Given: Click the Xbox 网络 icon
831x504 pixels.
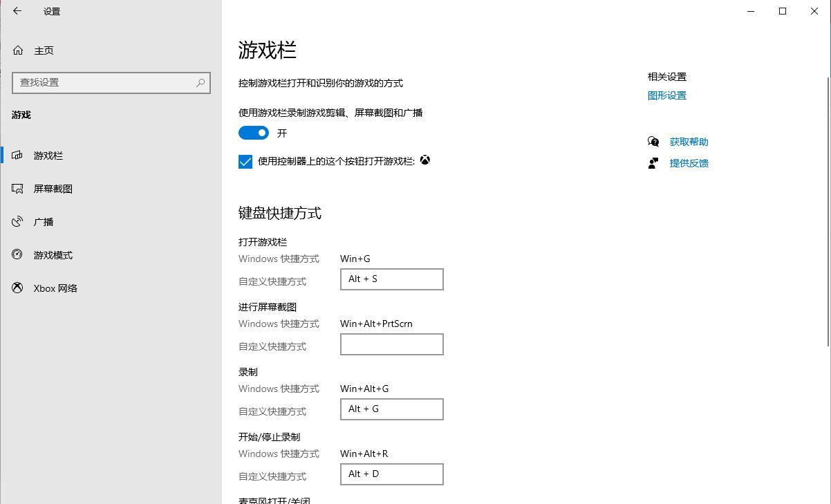Looking at the screenshot, I should 18,288.
